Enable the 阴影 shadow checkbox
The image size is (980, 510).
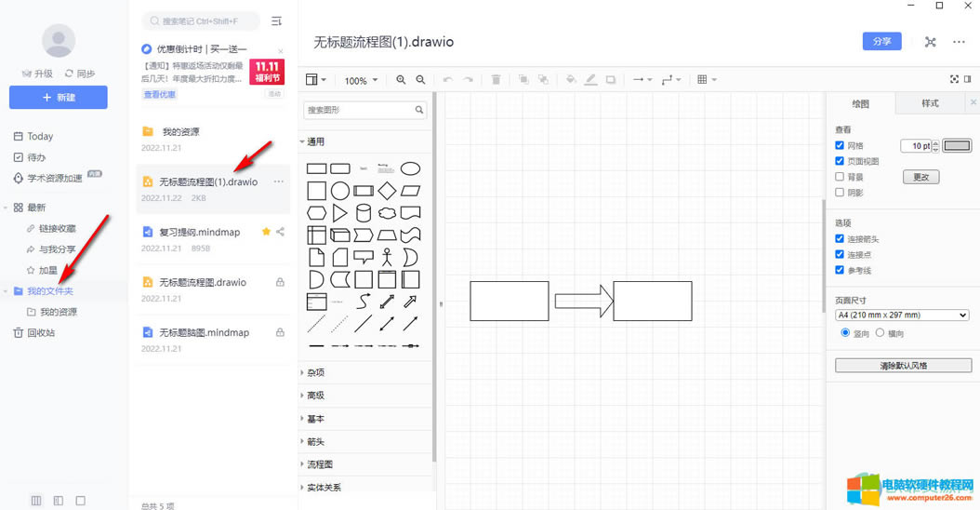(x=841, y=193)
